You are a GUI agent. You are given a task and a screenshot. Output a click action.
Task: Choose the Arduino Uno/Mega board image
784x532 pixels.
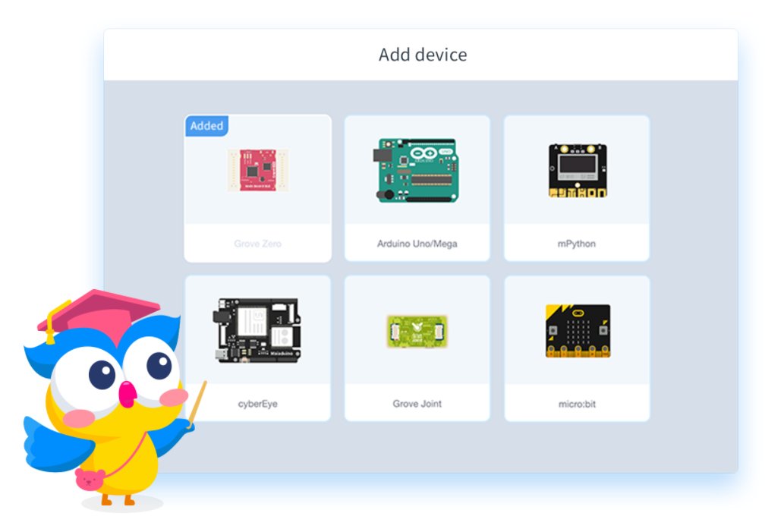click(416, 170)
